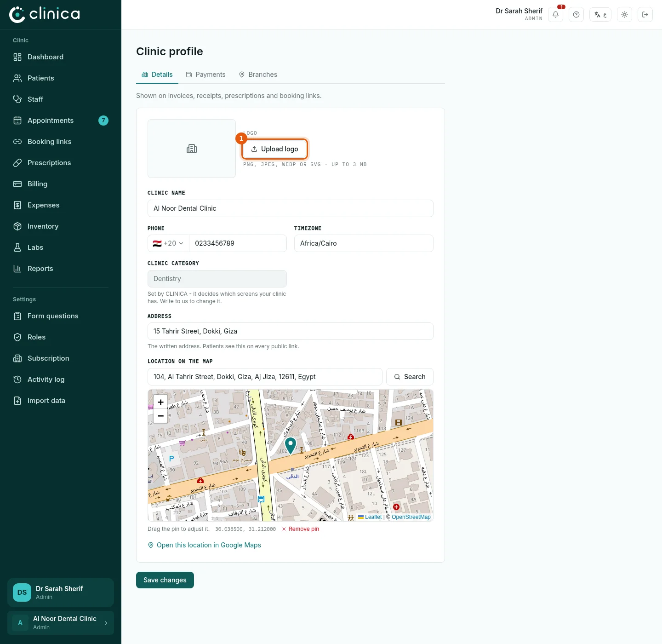Click the Clinica logo

[45, 14]
